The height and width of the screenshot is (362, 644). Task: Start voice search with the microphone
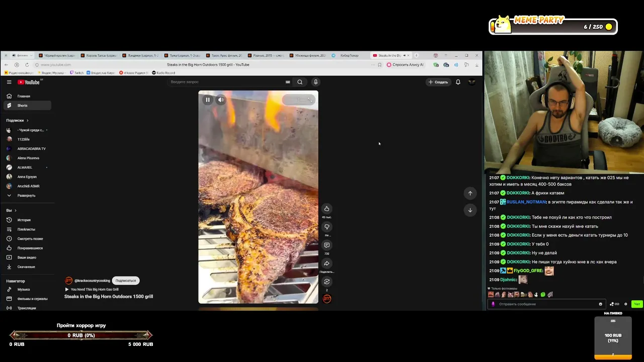click(315, 82)
